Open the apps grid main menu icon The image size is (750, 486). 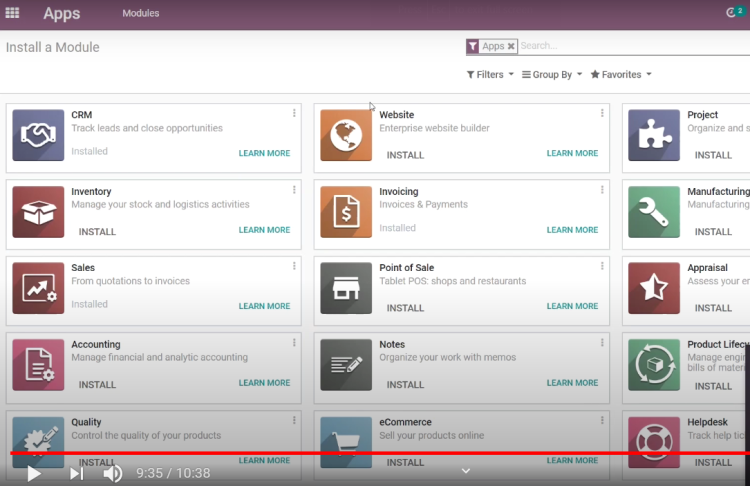(x=12, y=13)
